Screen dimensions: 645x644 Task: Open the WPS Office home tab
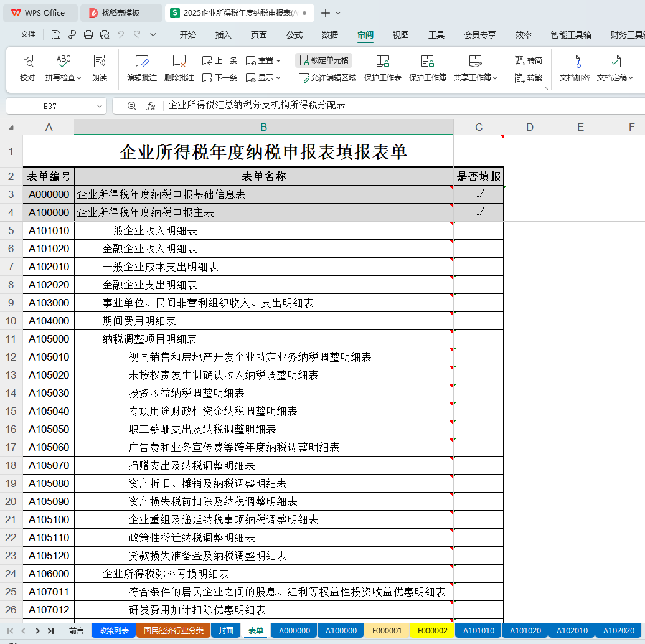[40, 13]
